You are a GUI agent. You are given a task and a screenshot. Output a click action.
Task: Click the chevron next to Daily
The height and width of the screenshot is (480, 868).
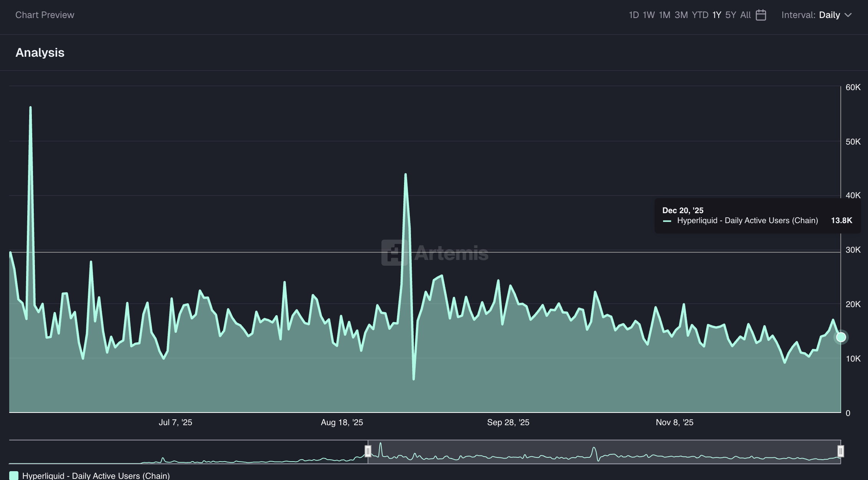848,15
